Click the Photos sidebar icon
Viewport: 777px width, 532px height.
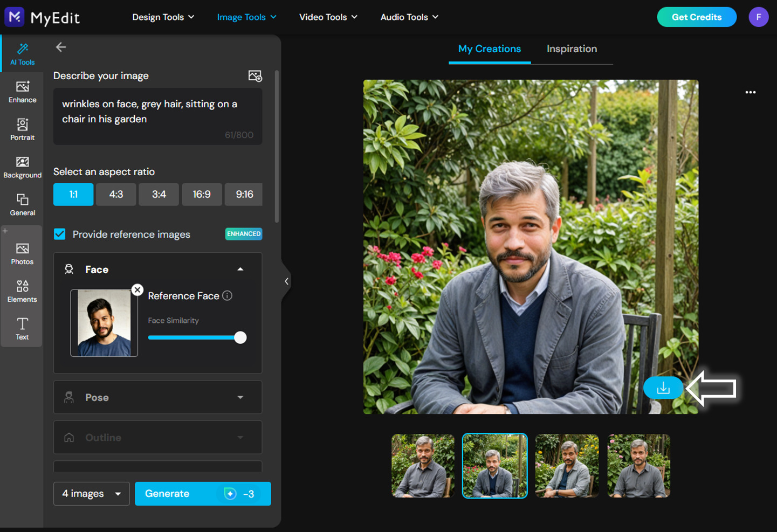(22, 253)
